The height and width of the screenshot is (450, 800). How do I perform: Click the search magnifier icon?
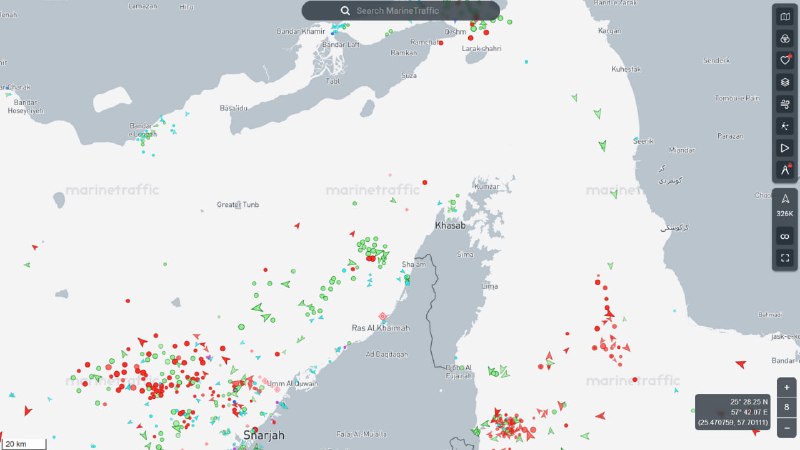pyautogui.click(x=345, y=11)
